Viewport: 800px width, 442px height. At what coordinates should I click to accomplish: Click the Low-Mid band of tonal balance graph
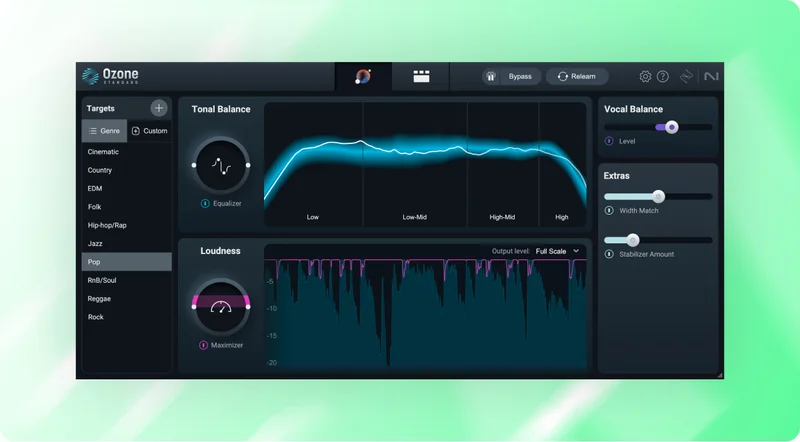click(415, 164)
